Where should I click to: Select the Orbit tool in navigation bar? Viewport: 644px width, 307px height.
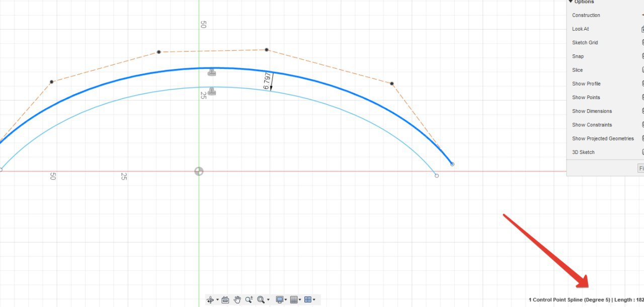tap(210, 299)
